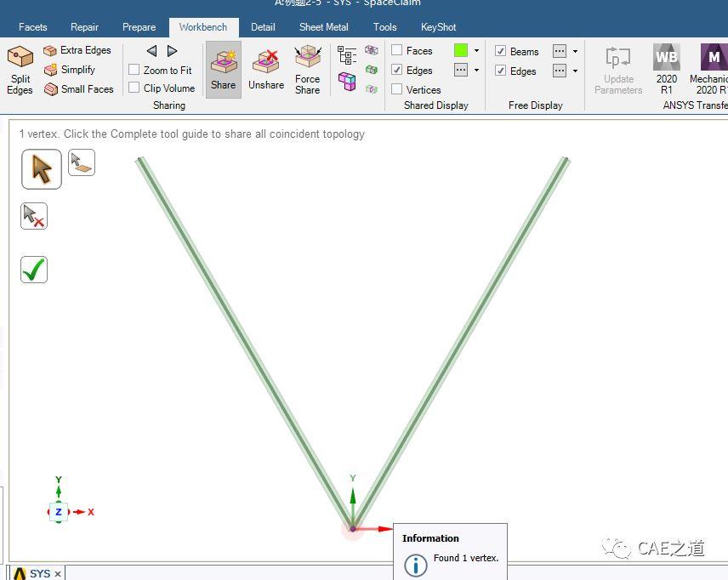Choose the Select Bodies tool guide
Image resolution: width=728 pixels, height=580 pixels.
tap(82, 162)
